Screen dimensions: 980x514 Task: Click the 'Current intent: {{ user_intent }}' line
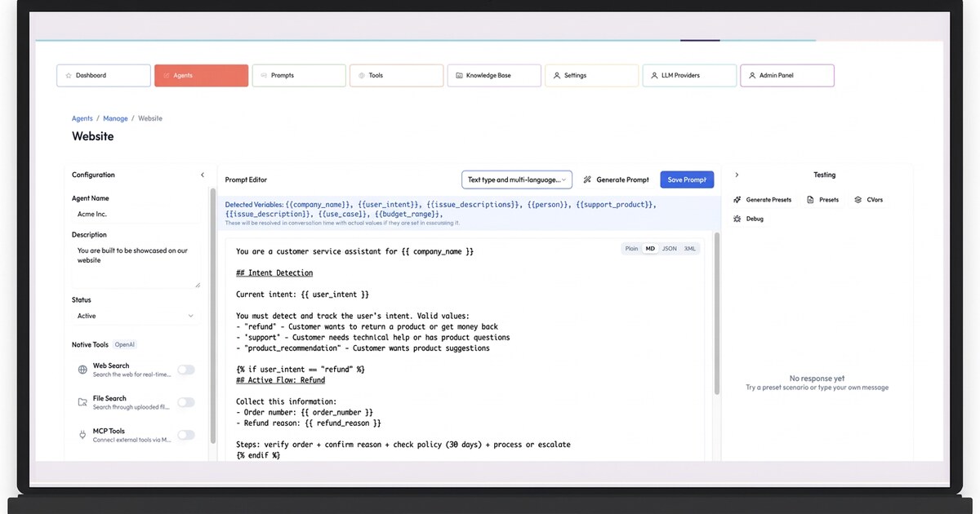point(302,295)
